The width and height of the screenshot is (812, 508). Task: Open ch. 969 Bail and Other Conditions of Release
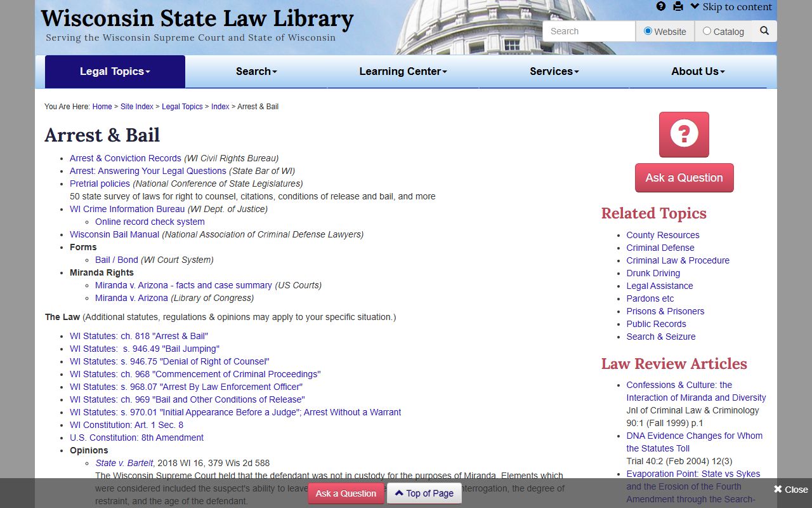click(187, 399)
